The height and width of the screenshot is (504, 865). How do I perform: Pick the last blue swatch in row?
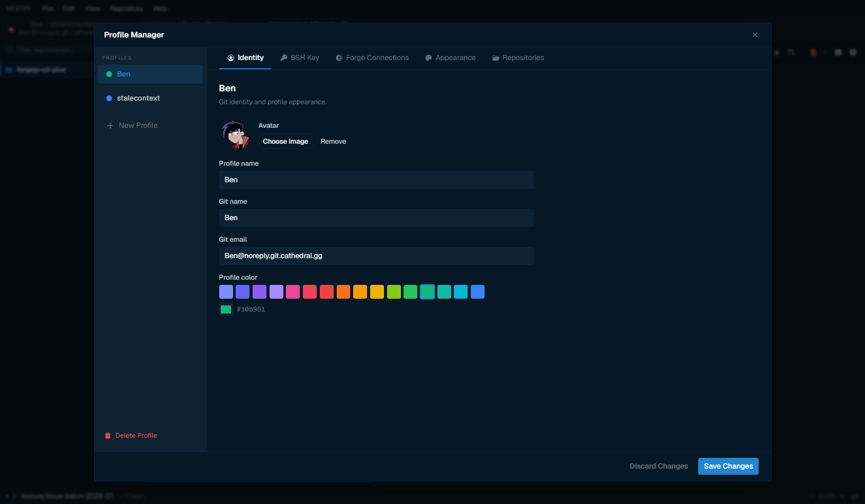click(x=478, y=292)
